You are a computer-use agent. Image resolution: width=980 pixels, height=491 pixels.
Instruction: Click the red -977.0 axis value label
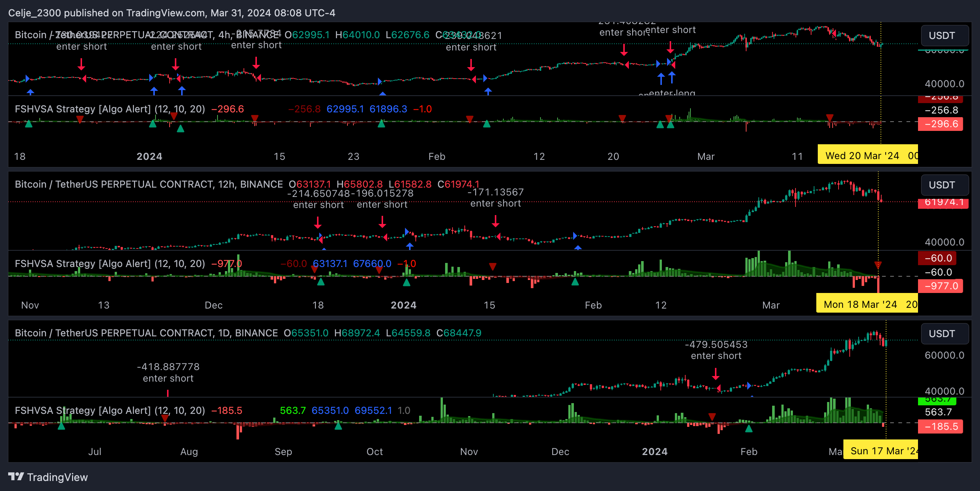click(940, 286)
